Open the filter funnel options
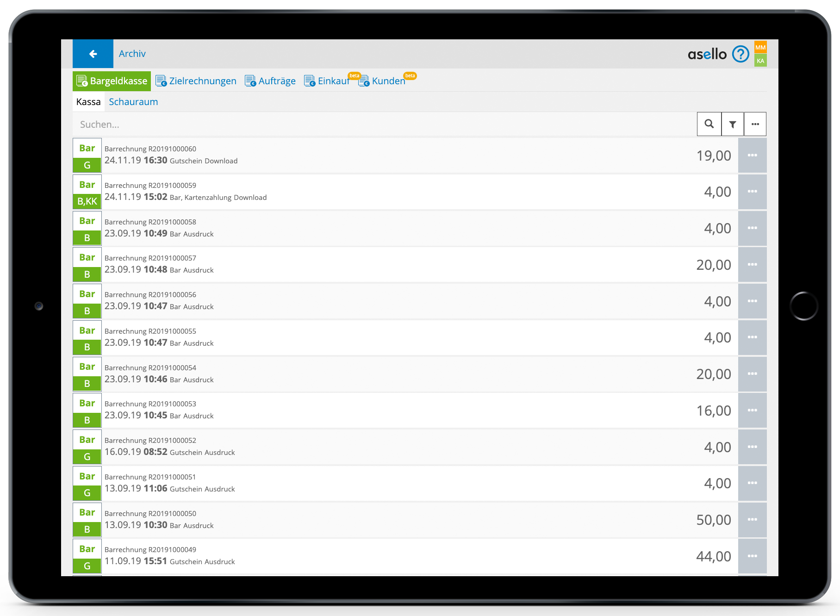This screenshot has width=840, height=616. pyautogui.click(x=732, y=124)
